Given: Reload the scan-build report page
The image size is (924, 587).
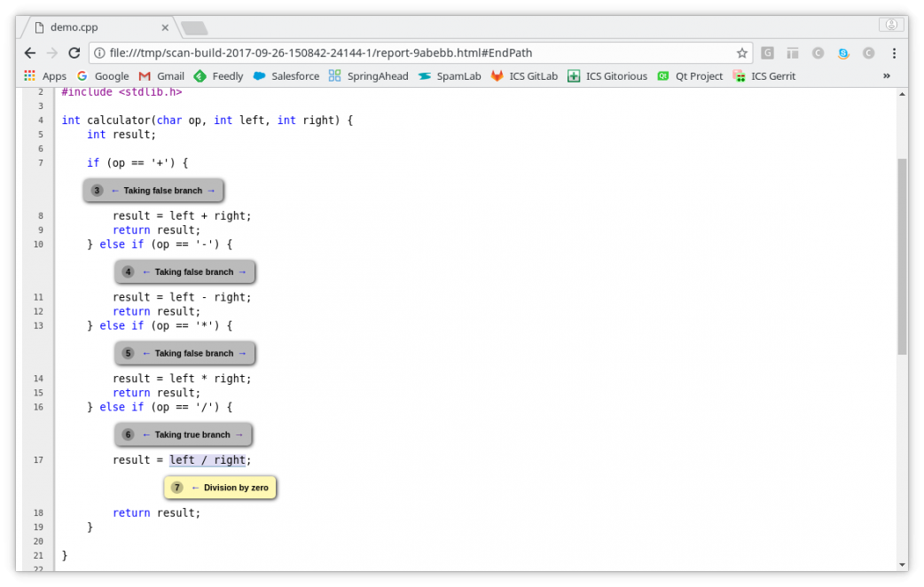Looking at the screenshot, I should coord(74,53).
